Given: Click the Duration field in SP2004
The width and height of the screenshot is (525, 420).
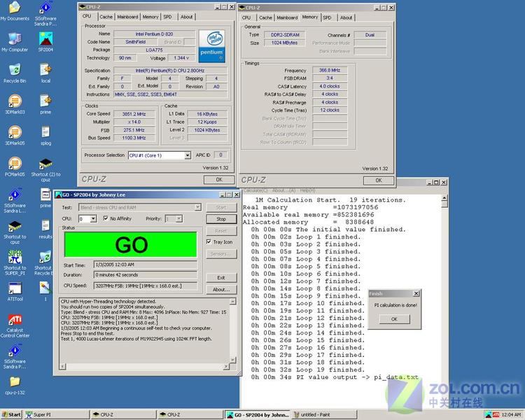Looking at the screenshot, I should pyautogui.click(x=146, y=275).
